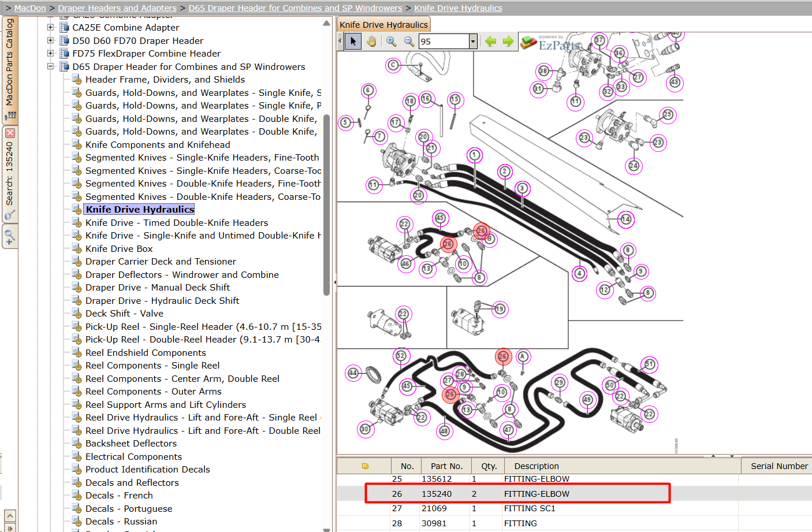The width and height of the screenshot is (812, 532).
Task: Click the tree panel vertical scrollbar
Action: pyautogui.click(x=327, y=205)
